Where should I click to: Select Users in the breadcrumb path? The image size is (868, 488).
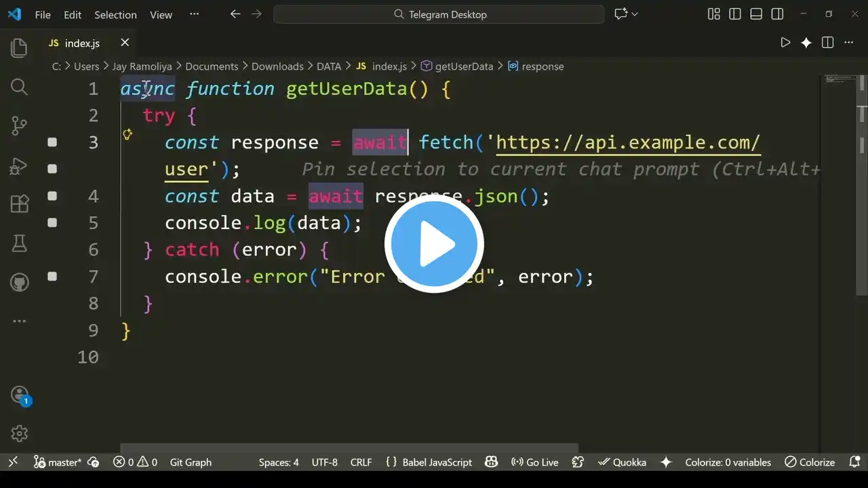point(86,66)
